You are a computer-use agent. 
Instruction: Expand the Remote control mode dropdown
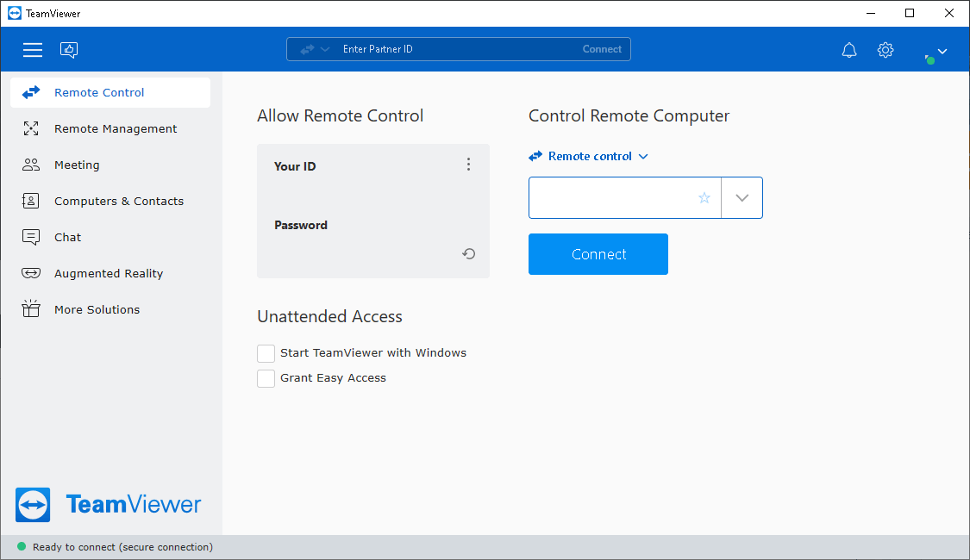point(588,157)
